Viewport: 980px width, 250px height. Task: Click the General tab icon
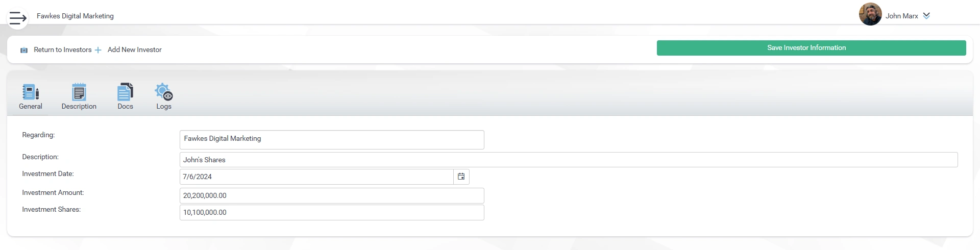(x=31, y=92)
